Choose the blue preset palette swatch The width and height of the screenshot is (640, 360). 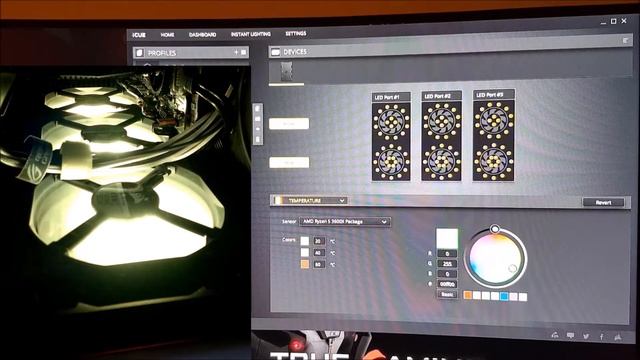[x=504, y=296]
